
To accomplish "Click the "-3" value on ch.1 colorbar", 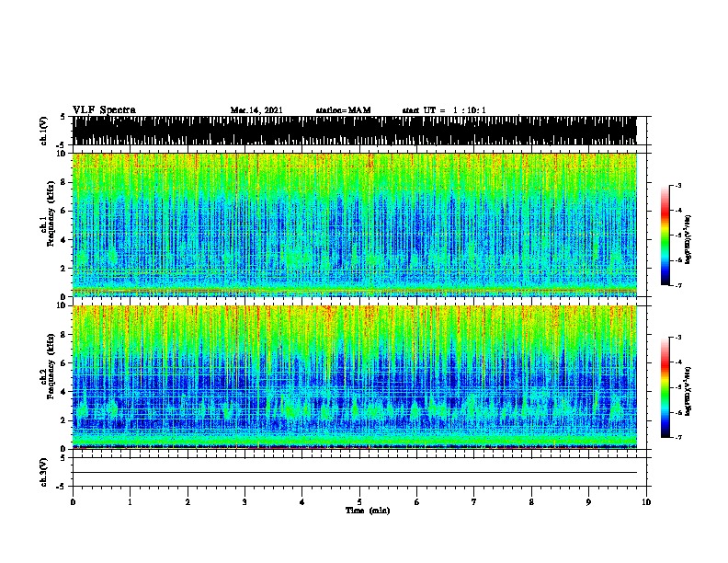I will 677,186.
